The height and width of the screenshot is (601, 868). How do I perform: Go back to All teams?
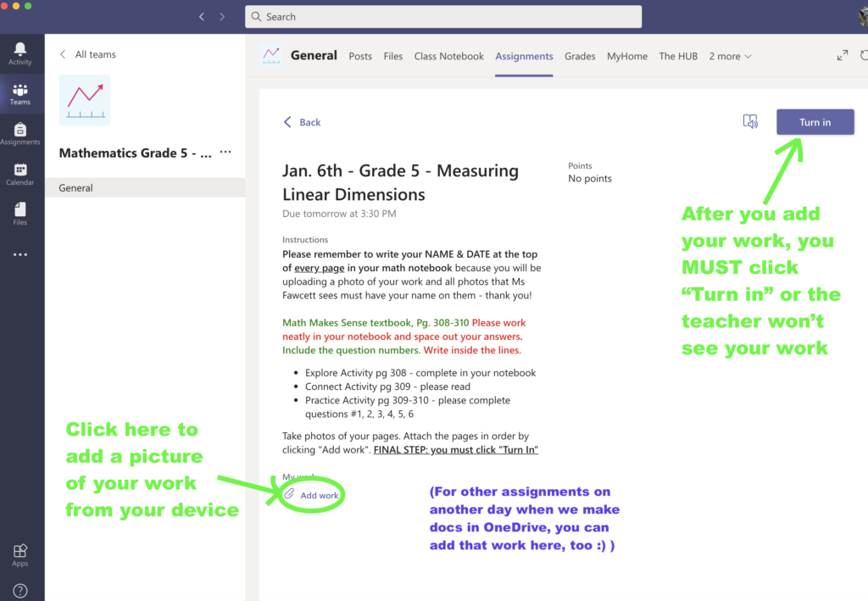click(x=87, y=54)
